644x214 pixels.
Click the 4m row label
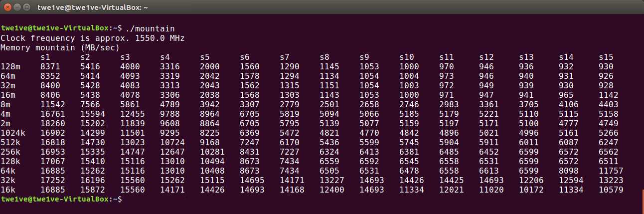pyautogui.click(x=5, y=114)
